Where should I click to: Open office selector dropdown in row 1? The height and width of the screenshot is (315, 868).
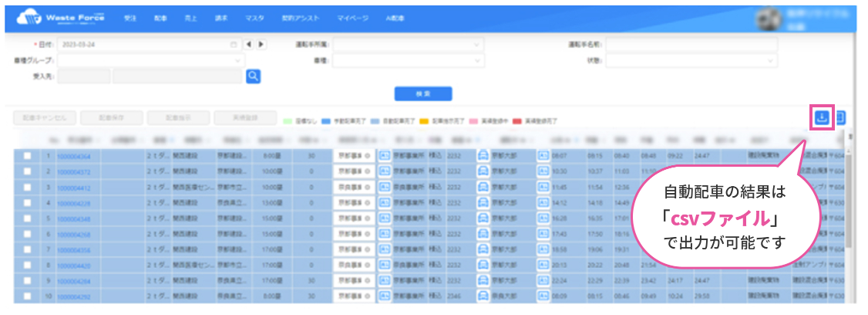click(355, 157)
